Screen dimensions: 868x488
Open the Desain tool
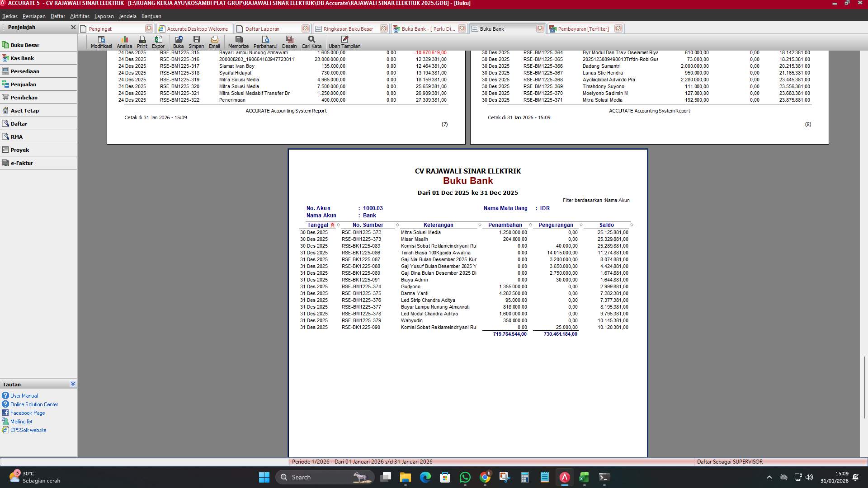[289, 42]
